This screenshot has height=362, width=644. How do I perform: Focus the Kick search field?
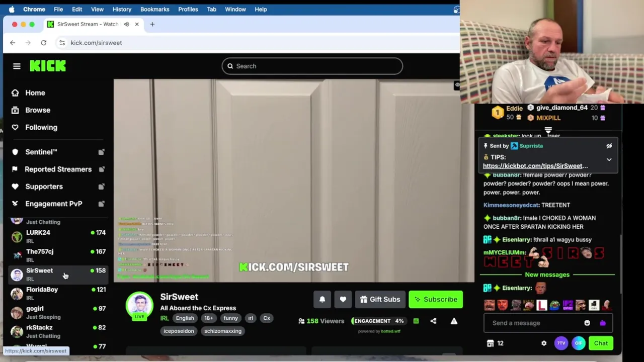point(312,66)
